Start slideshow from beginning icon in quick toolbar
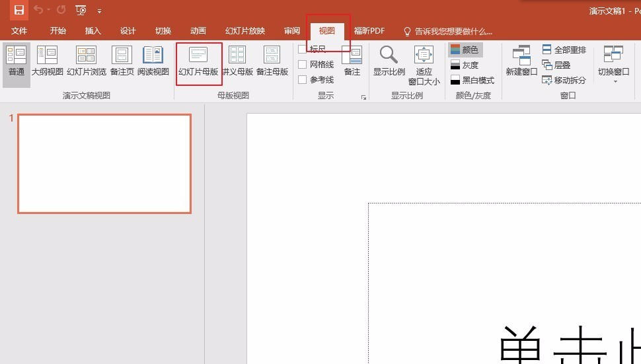Image resolution: width=641 pixels, height=364 pixels. point(81,10)
